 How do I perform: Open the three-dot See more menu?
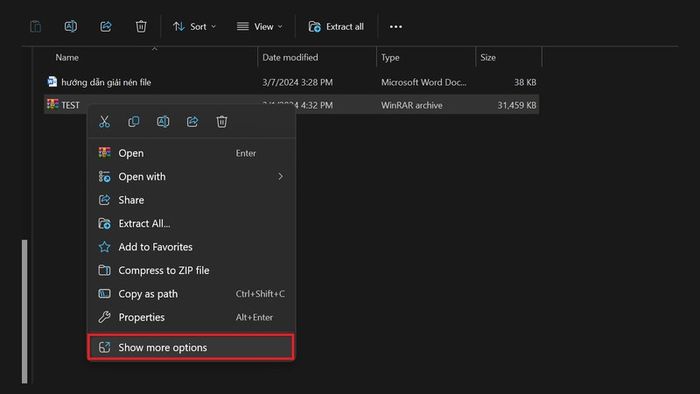[x=396, y=27]
